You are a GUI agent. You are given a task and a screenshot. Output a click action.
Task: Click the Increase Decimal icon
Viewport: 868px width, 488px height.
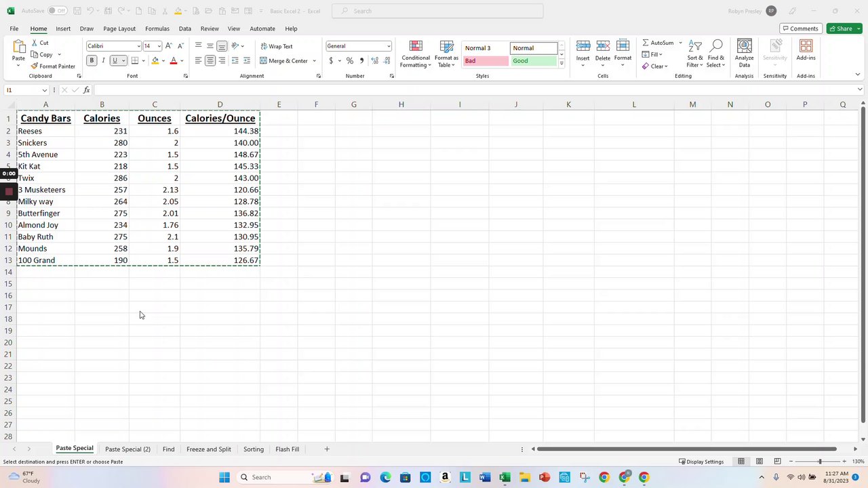pyautogui.click(x=375, y=60)
